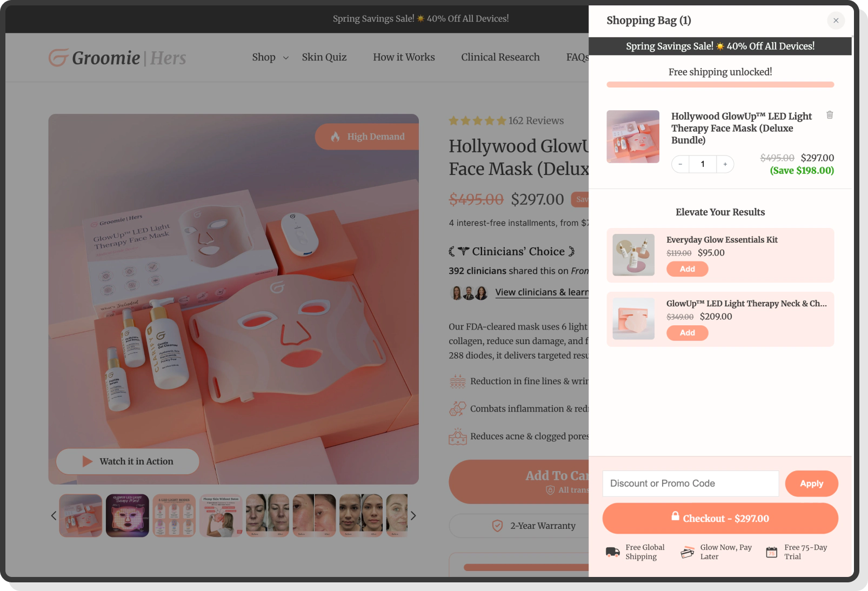Select the Skin Quiz menu item

pyautogui.click(x=324, y=57)
